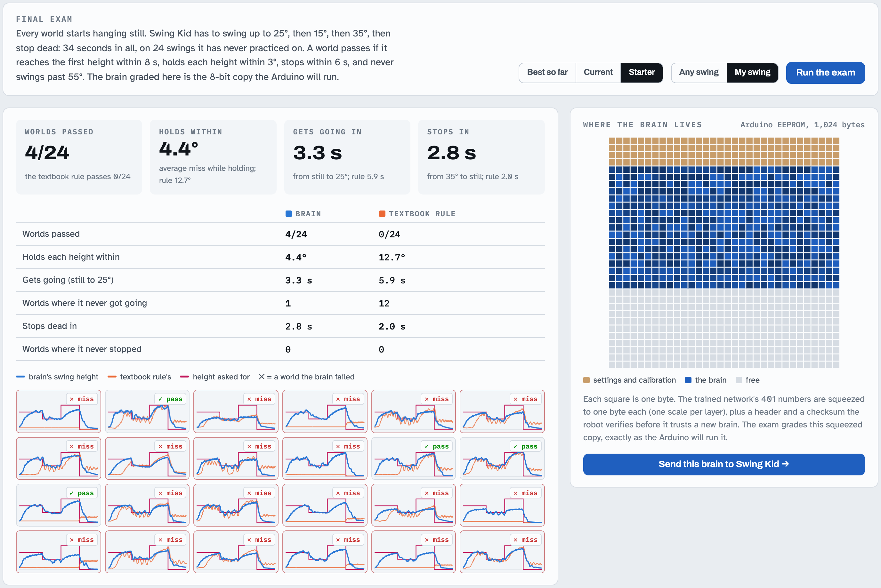
Task: Click the tan settings and calibration swatch
Action: 586,380
